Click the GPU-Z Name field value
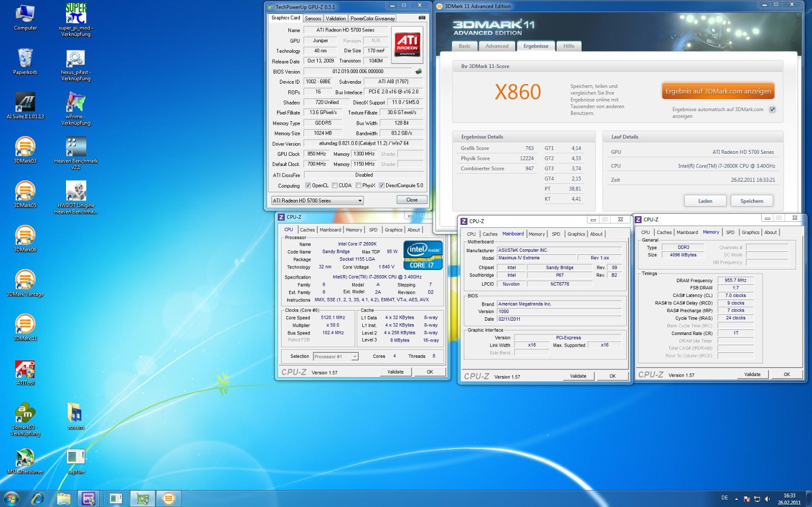 point(345,30)
